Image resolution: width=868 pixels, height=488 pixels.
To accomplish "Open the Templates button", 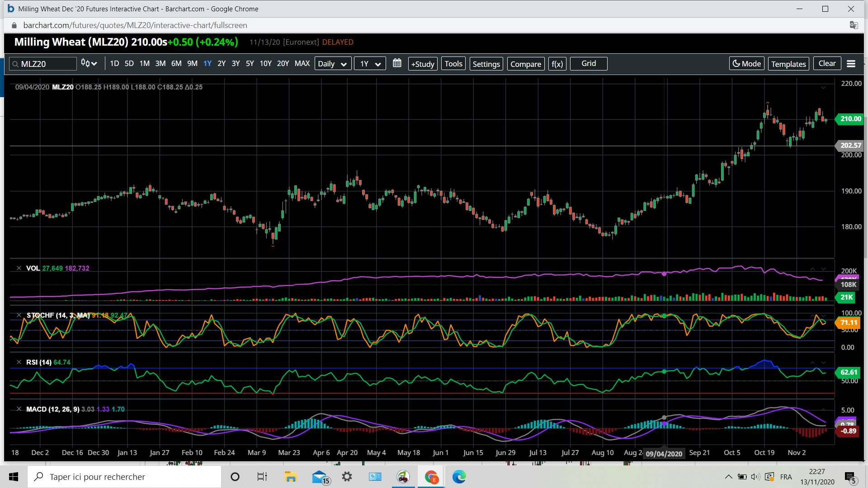I will point(788,64).
